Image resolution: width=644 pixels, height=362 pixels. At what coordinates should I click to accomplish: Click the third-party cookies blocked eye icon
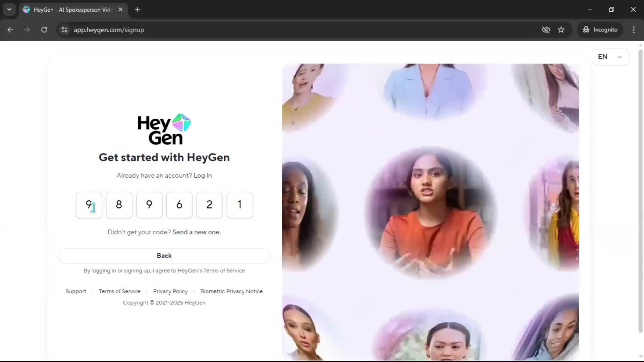(x=546, y=29)
